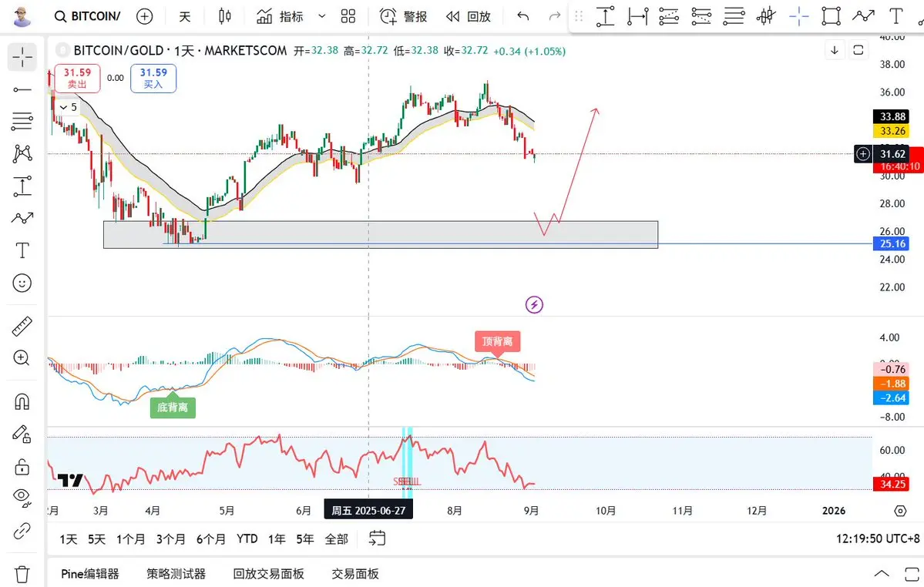Click the blue 31.59 买入 buy button
This screenshot has width=924, height=587.
153,79
